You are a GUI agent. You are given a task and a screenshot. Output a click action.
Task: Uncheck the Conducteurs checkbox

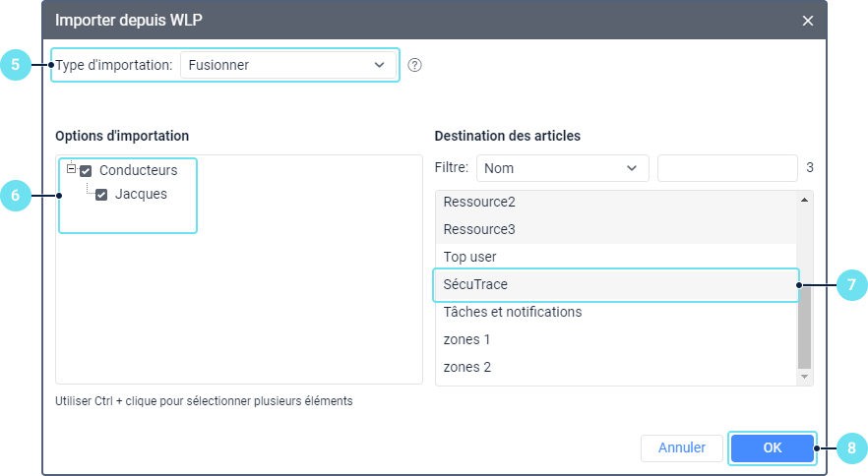coord(86,171)
